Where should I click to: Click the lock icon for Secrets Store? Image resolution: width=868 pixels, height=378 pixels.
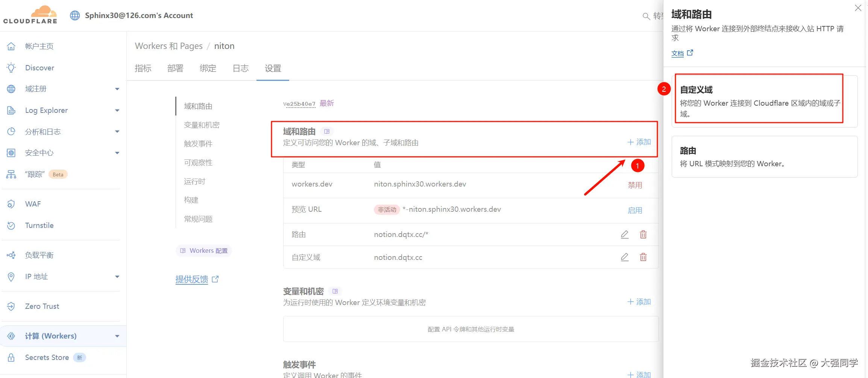(x=11, y=357)
